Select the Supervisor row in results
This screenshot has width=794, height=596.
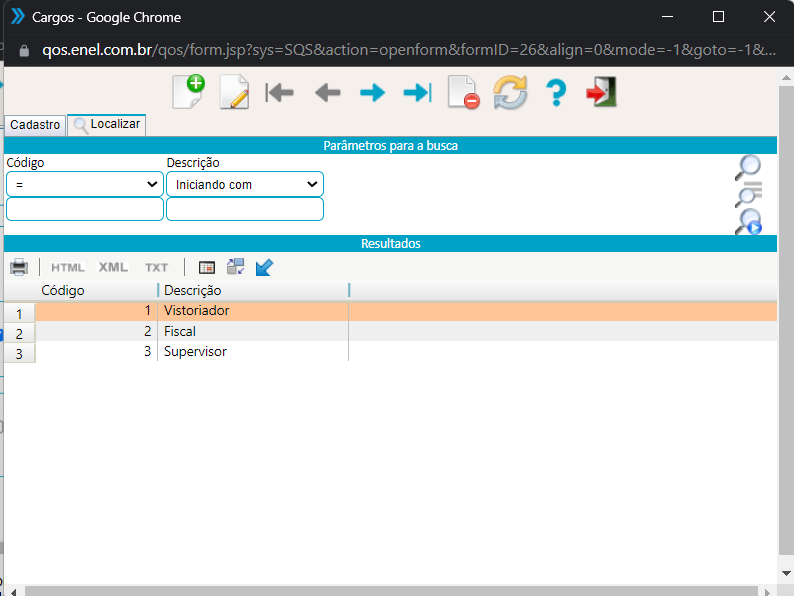[195, 352]
